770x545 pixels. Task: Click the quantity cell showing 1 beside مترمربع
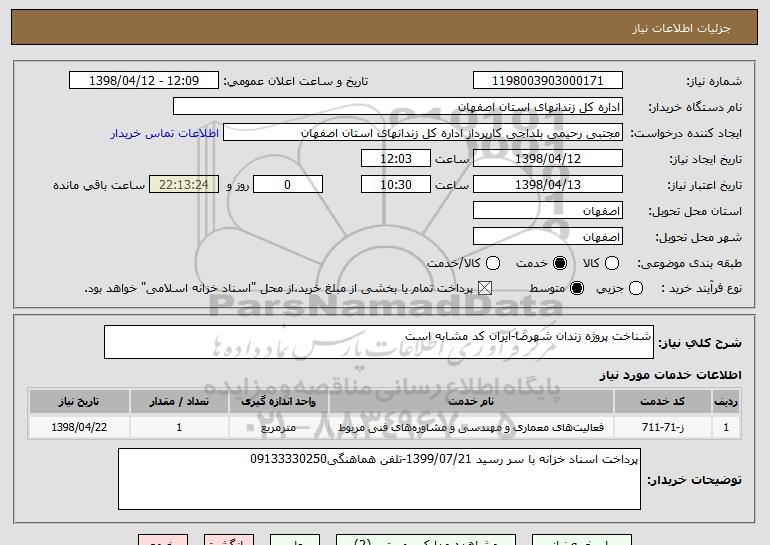pyautogui.click(x=179, y=427)
